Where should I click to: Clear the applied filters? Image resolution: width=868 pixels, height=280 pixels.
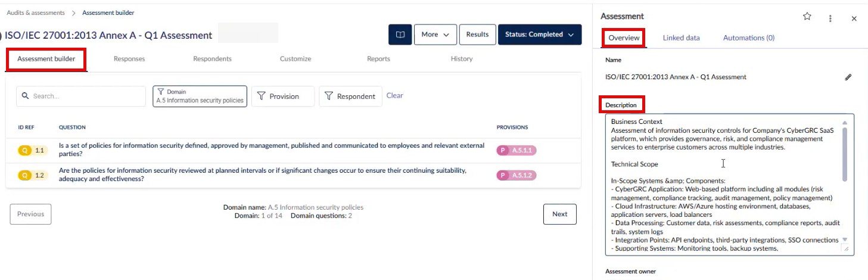(x=394, y=95)
